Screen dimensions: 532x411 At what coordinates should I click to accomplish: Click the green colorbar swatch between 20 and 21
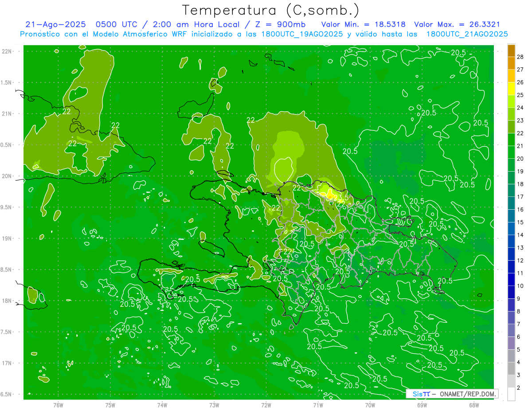(511, 152)
